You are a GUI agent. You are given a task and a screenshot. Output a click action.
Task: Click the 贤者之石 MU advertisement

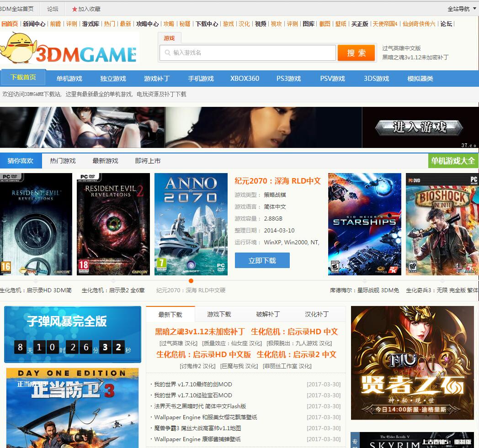[x=412, y=363]
